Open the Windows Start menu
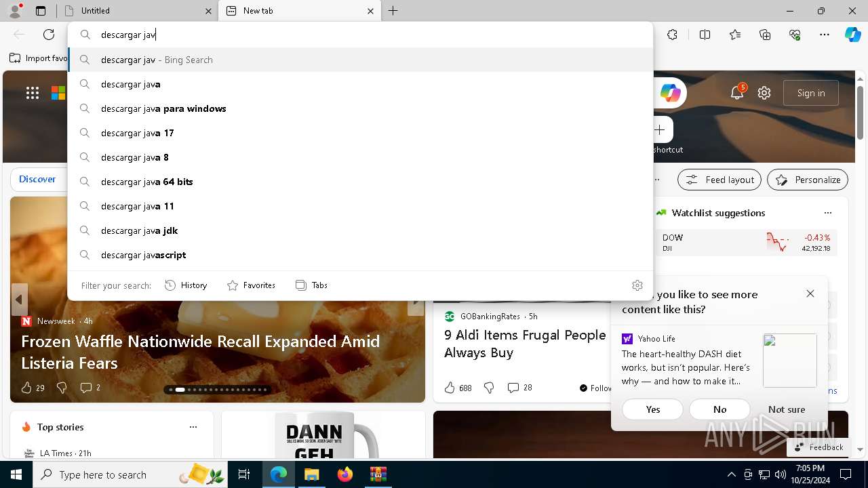868x488 pixels. [x=16, y=474]
